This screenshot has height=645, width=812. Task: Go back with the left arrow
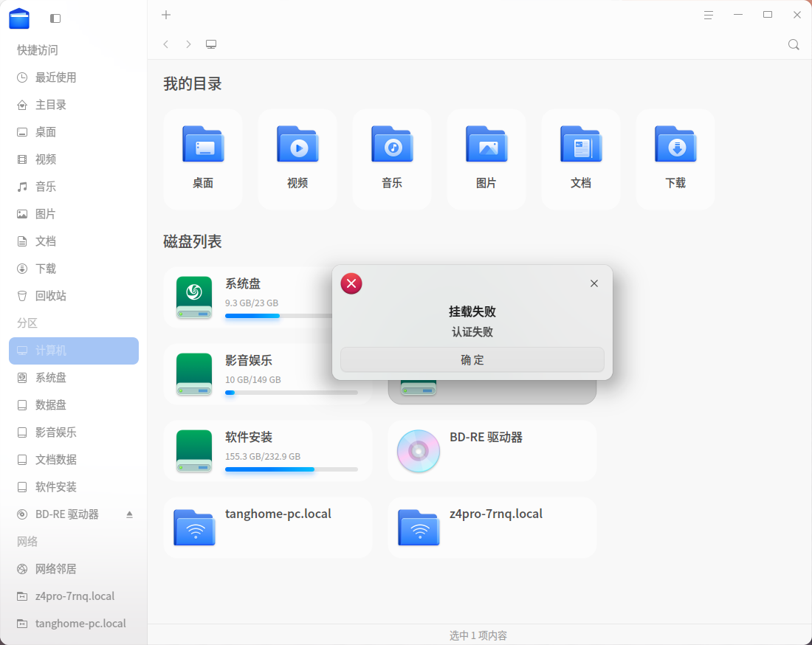click(x=165, y=44)
